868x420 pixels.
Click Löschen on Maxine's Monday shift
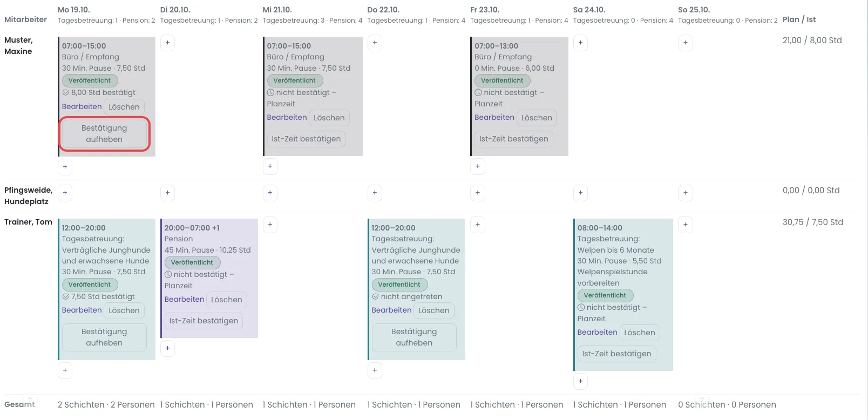point(124,107)
